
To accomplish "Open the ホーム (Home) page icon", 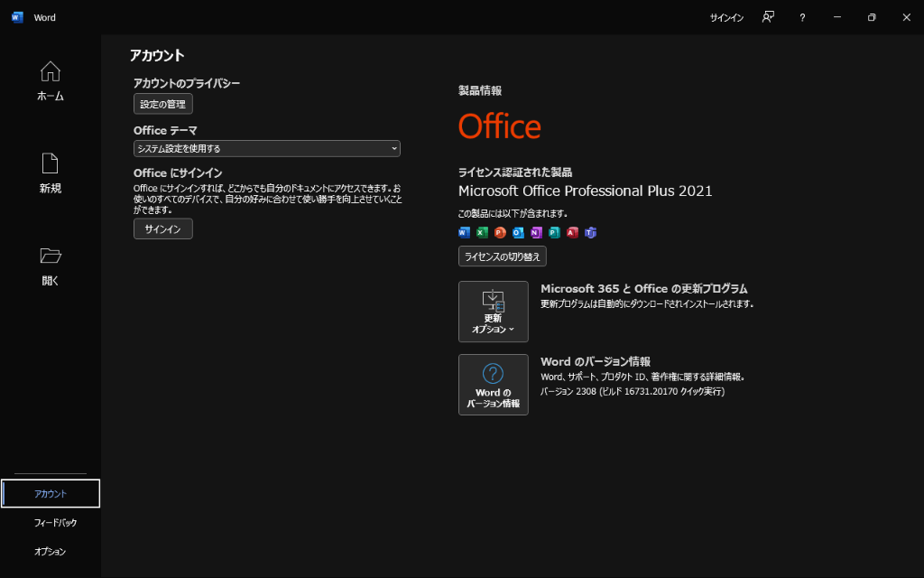I will 51,71.
